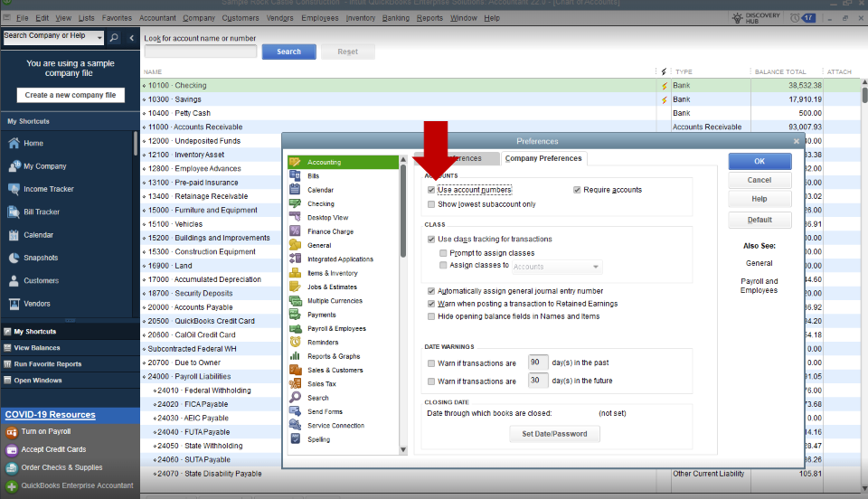Open Search Company or Help dropdown arrow

click(x=99, y=38)
